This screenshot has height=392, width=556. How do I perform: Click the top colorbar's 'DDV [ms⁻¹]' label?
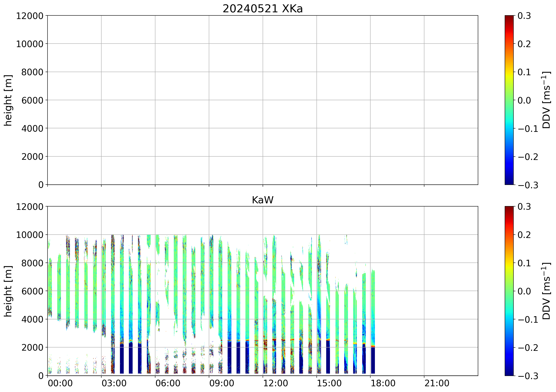pos(546,100)
